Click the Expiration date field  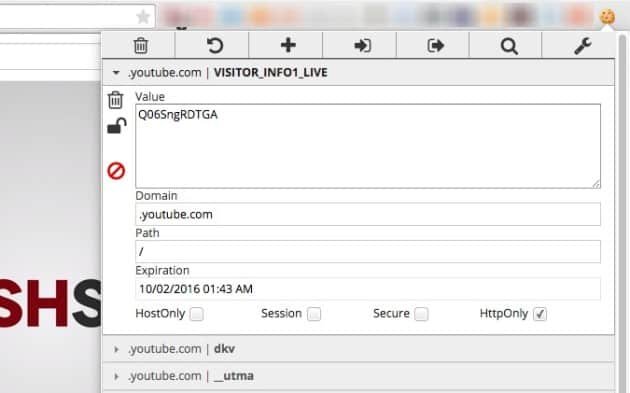(368, 289)
